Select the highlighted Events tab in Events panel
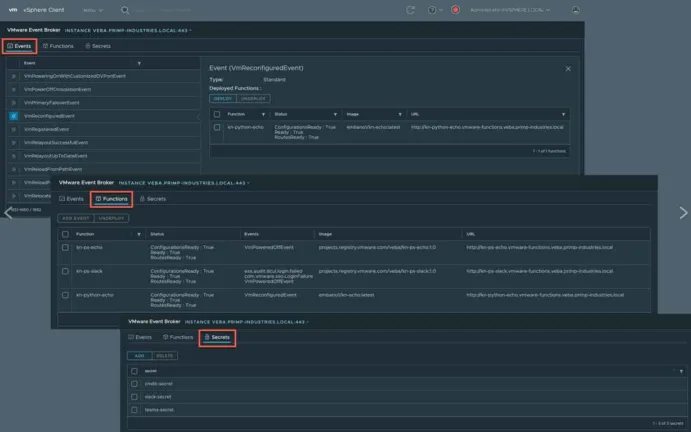Image resolution: width=691 pixels, height=432 pixels. click(x=19, y=46)
